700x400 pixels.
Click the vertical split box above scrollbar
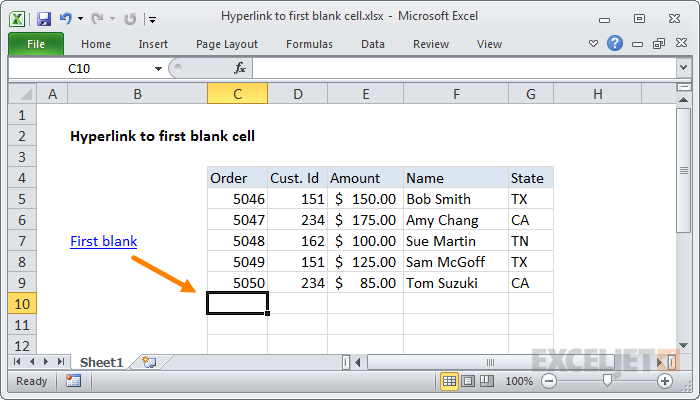683,87
